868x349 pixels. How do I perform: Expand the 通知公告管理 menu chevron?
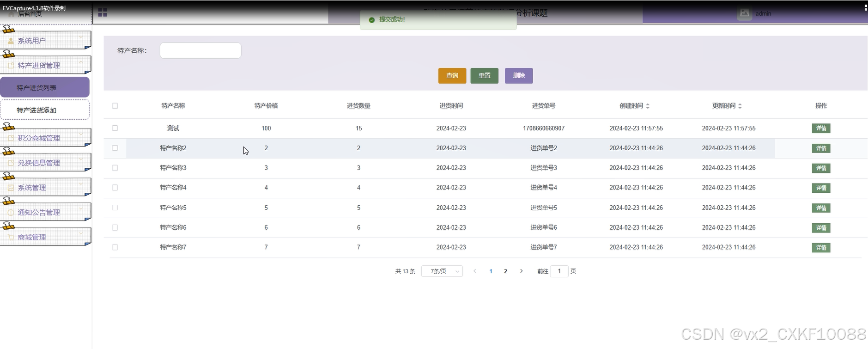pyautogui.click(x=81, y=208)
